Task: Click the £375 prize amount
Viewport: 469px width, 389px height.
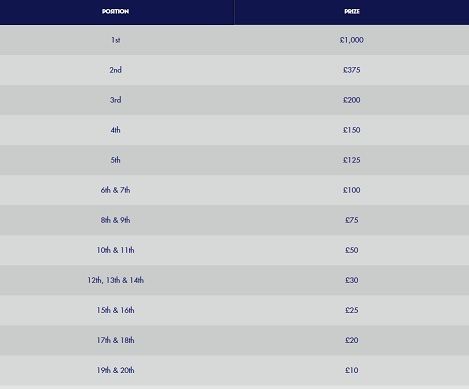Action: click(352, 70)
